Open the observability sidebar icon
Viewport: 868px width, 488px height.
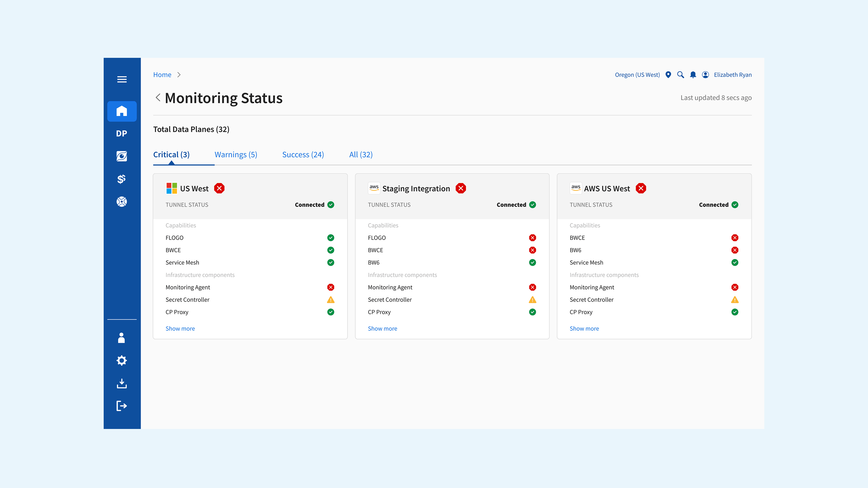(122, 156)
